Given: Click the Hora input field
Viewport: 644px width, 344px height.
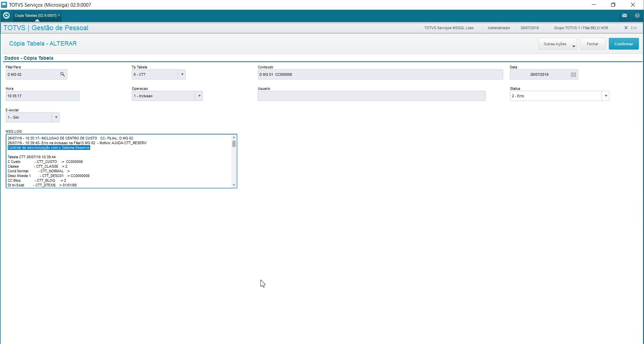Looking at the screenshot, I should (x=43, y=96).
